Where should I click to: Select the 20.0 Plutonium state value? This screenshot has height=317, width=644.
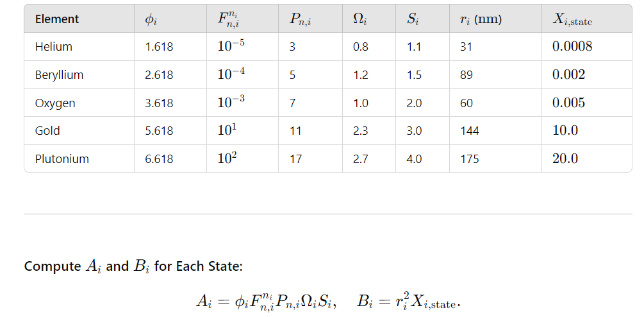565,158
